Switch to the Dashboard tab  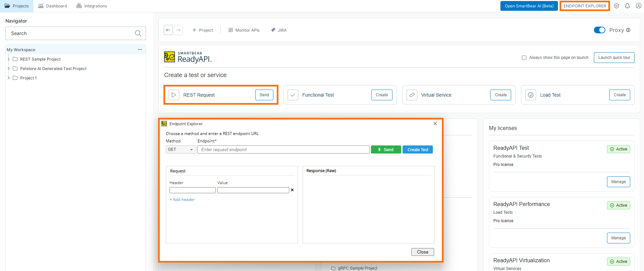[x=52, y=6]
